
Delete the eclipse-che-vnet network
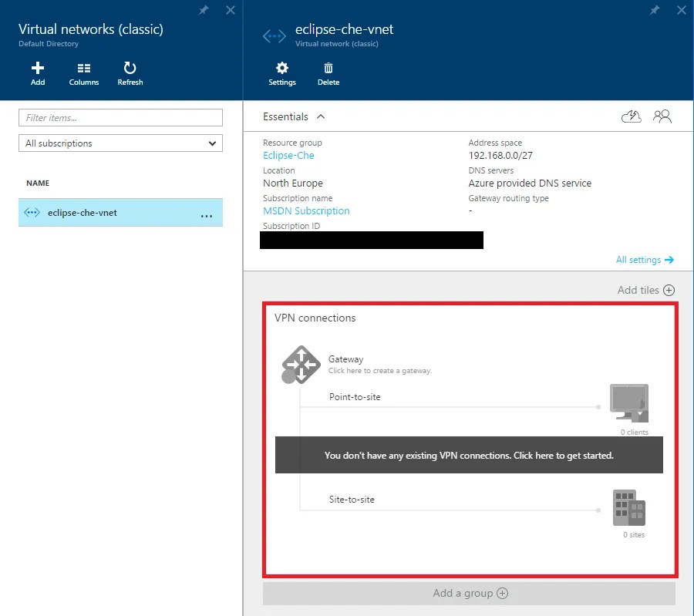[x=328, y=74]
